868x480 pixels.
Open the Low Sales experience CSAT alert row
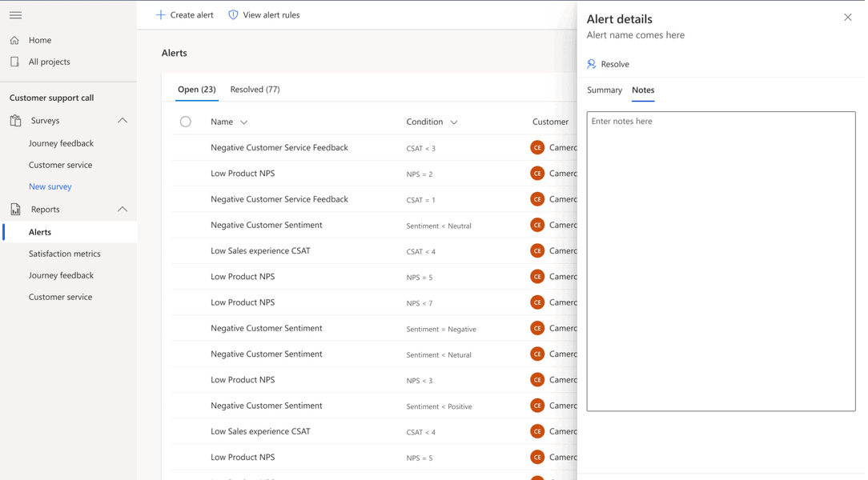coord(260,251)
